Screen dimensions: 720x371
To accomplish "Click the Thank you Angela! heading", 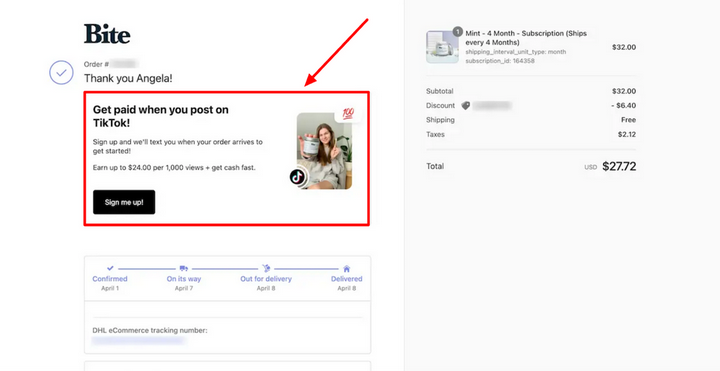I will pos(128,79).
